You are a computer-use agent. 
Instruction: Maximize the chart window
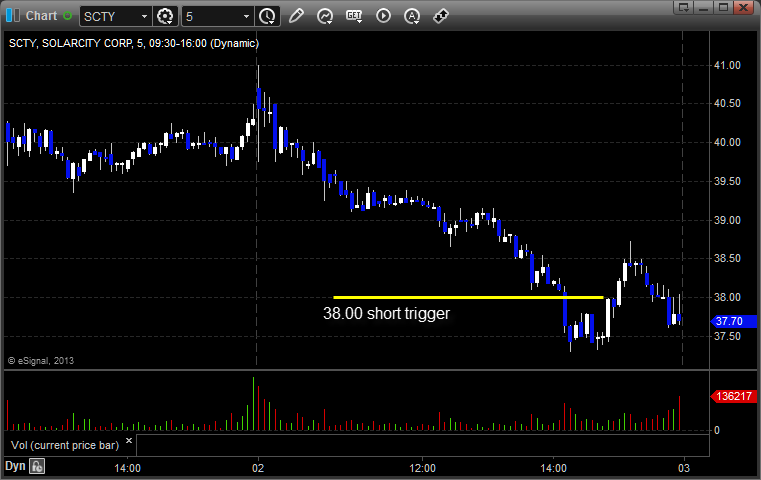723,7
